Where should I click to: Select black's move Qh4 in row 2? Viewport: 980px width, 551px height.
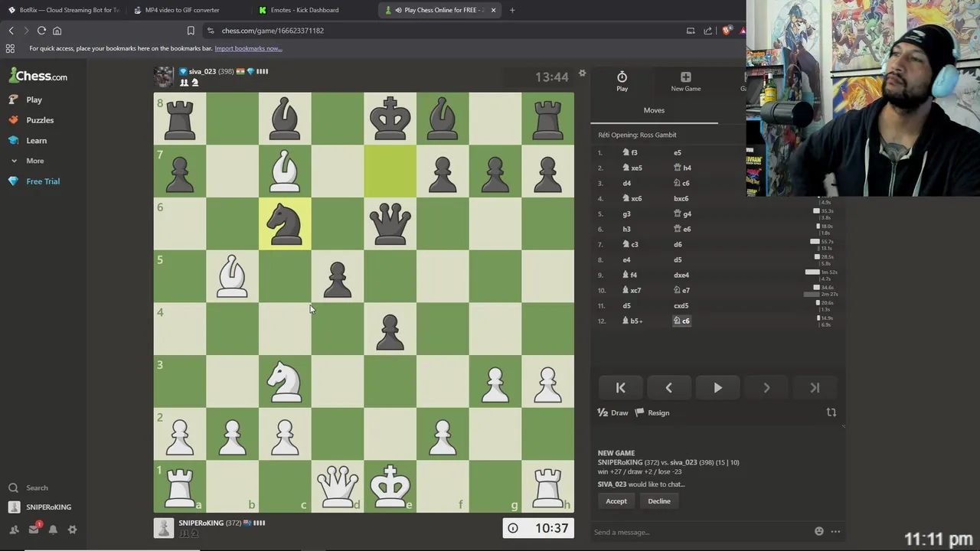[x=682, y=168]
